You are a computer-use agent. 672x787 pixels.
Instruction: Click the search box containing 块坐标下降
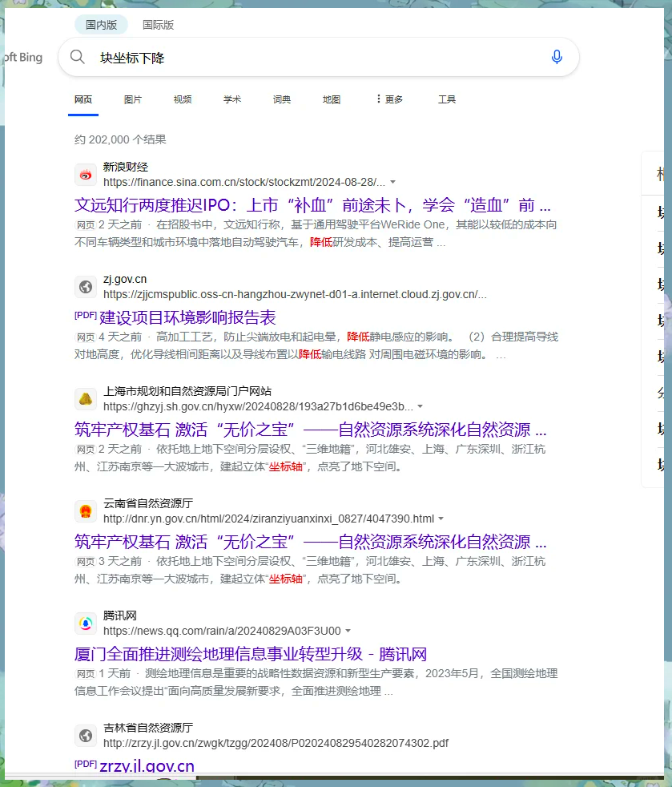(x=319, y=57)
